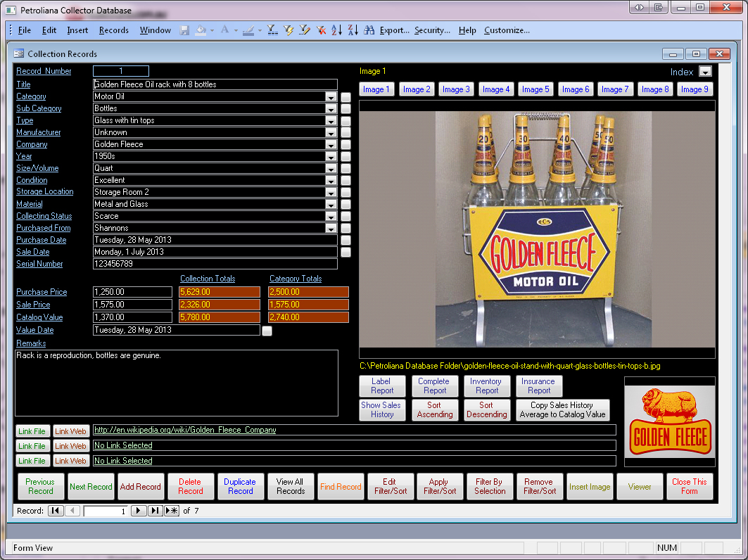The height and width of the screenshot is (560, 748).
Task: Click the Insert Image button
Action: [x=590, y=487]
